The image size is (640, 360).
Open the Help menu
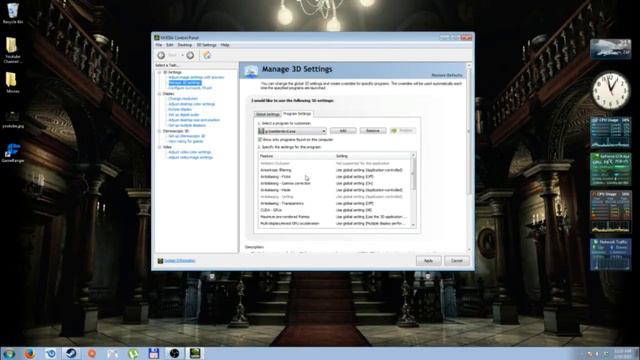(x=225, y=45)
